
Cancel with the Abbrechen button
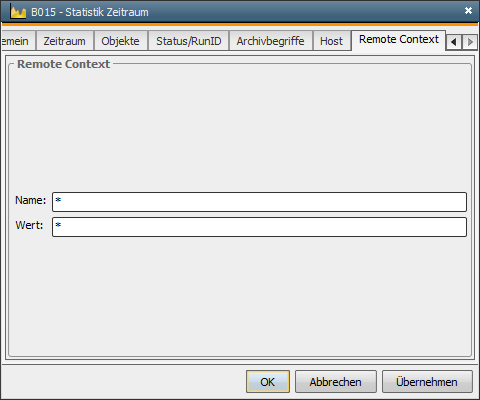click(x=336, y=382)
